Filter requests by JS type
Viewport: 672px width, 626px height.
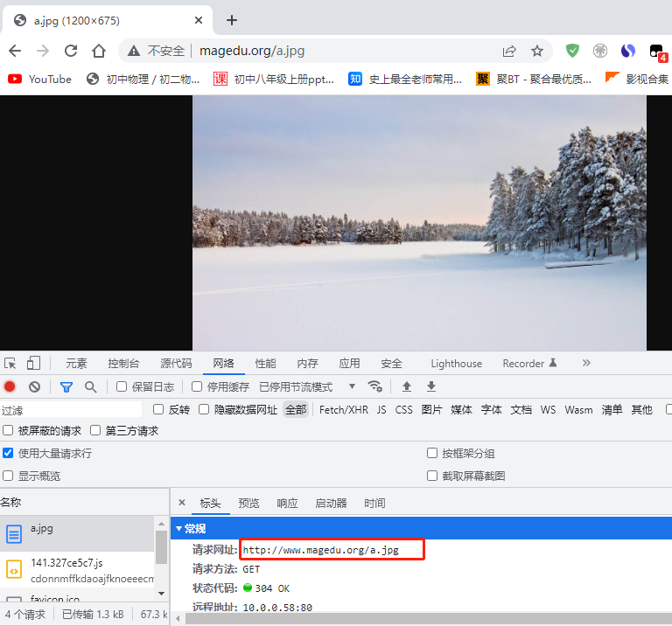tap(381, 410)
